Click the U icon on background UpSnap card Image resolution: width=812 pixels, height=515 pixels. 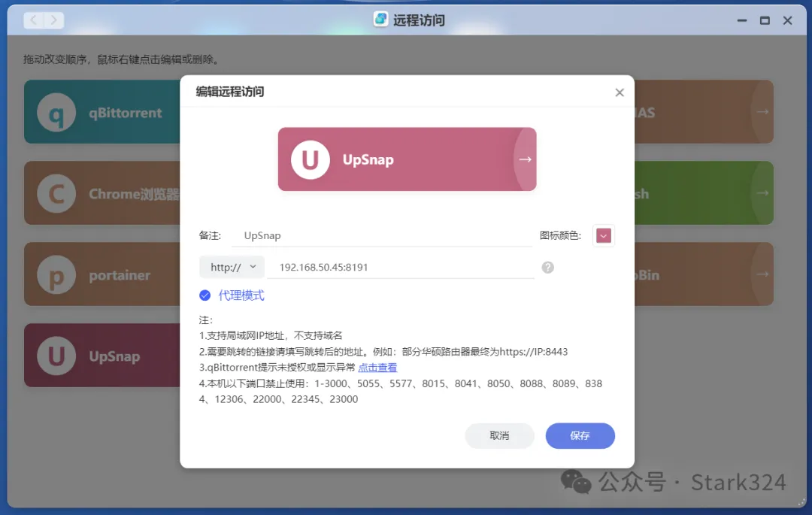[56, 356]
